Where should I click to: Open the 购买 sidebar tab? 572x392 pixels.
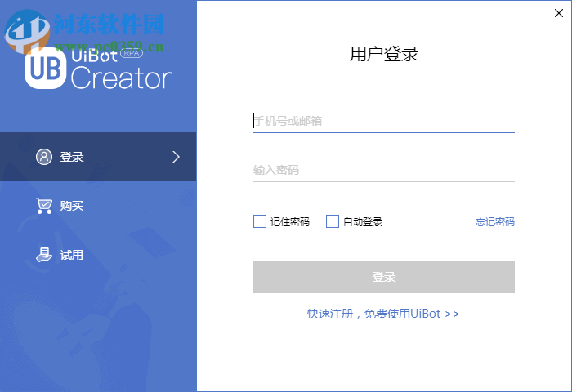[x=98, y=206]
